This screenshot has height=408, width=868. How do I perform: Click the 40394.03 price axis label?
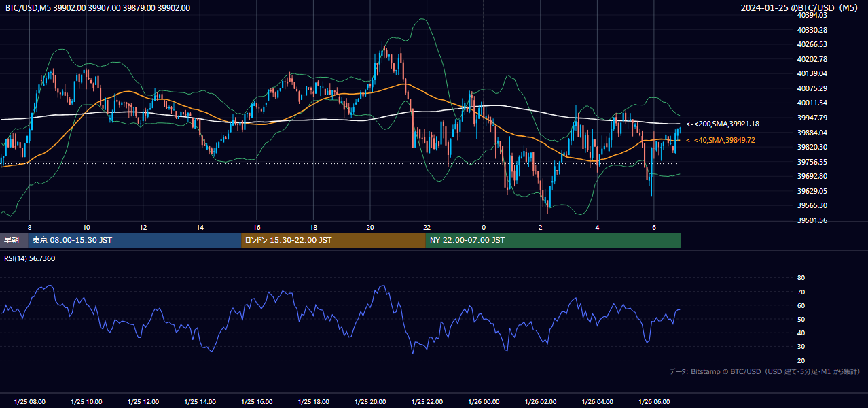pos(812,15)
